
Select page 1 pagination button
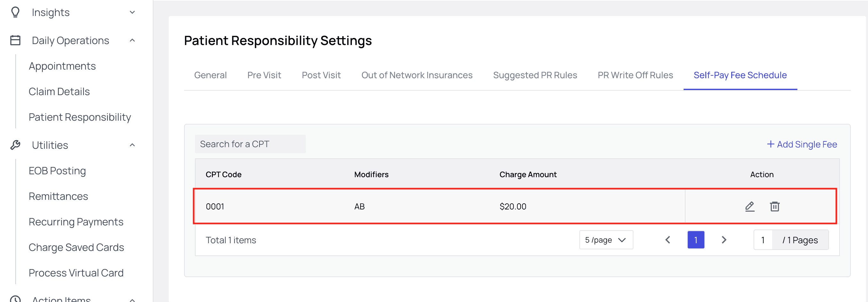tap(695, 240)
